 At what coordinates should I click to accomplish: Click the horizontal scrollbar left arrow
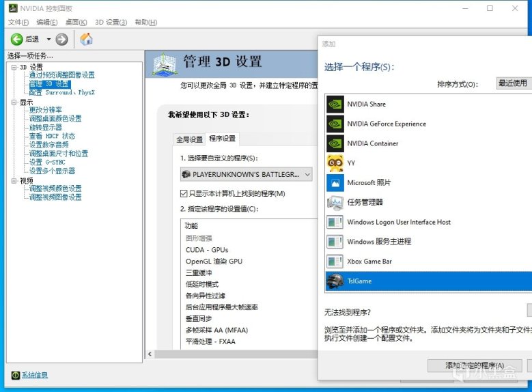coord(150,354)
